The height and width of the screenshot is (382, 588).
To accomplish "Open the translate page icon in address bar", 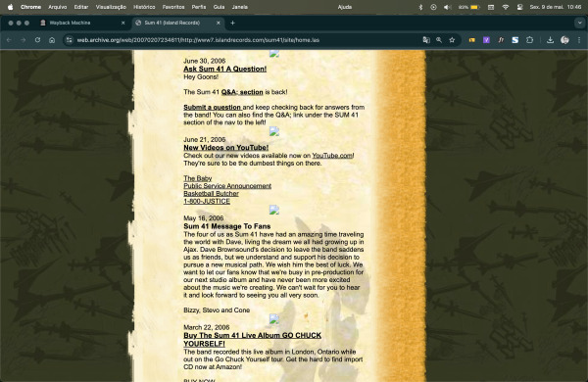I will (426, 40).
